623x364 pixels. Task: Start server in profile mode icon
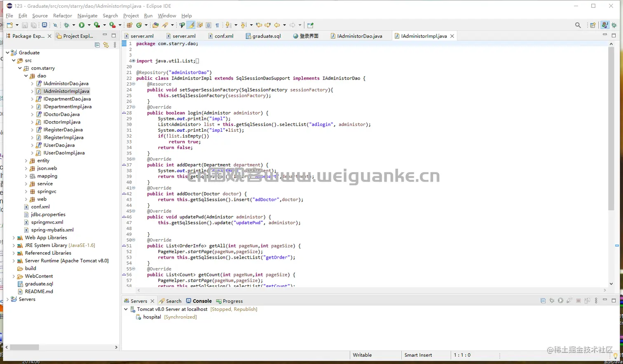[569, 301]
